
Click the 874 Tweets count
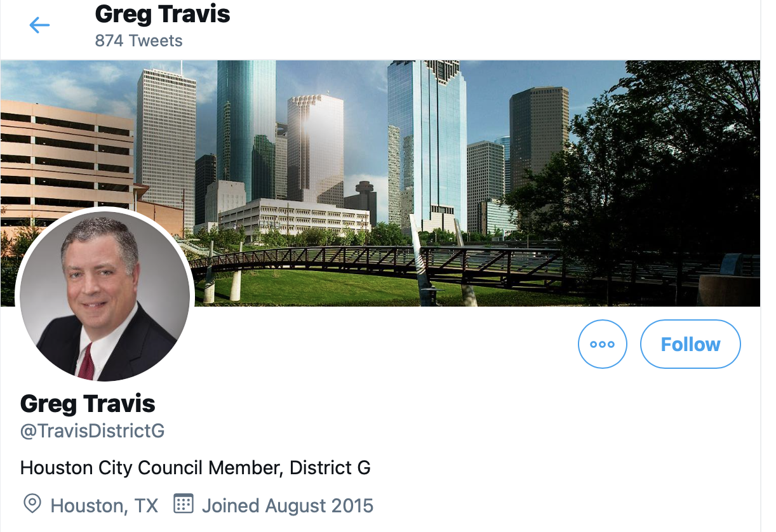(x=138, y=41)
